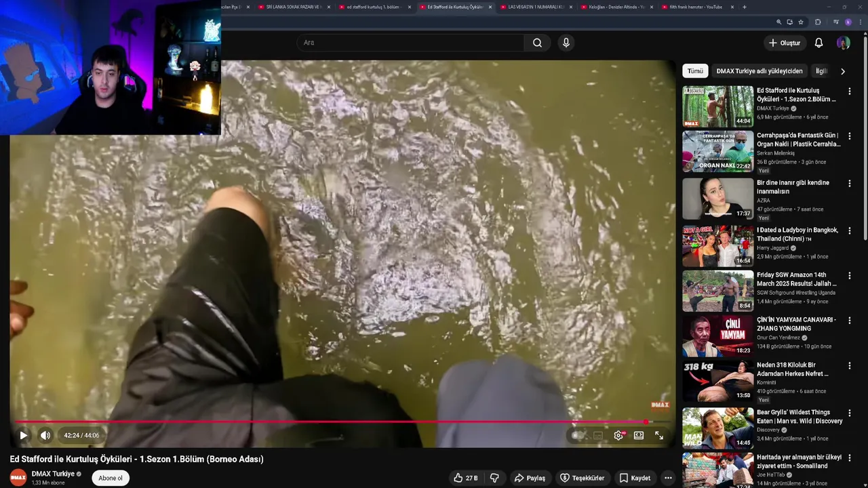Open options for 'Bir dine inanır gibi' video

[849, 184]
